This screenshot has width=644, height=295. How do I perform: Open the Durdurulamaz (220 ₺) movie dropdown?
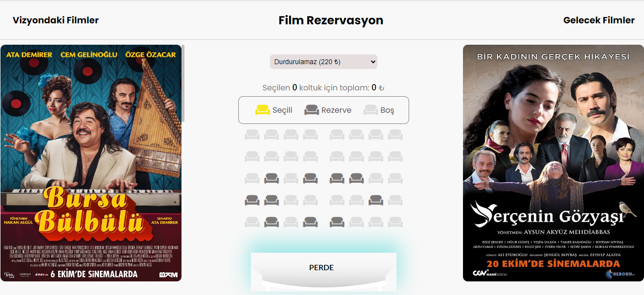pyautogui.click(x=324, y=62)
